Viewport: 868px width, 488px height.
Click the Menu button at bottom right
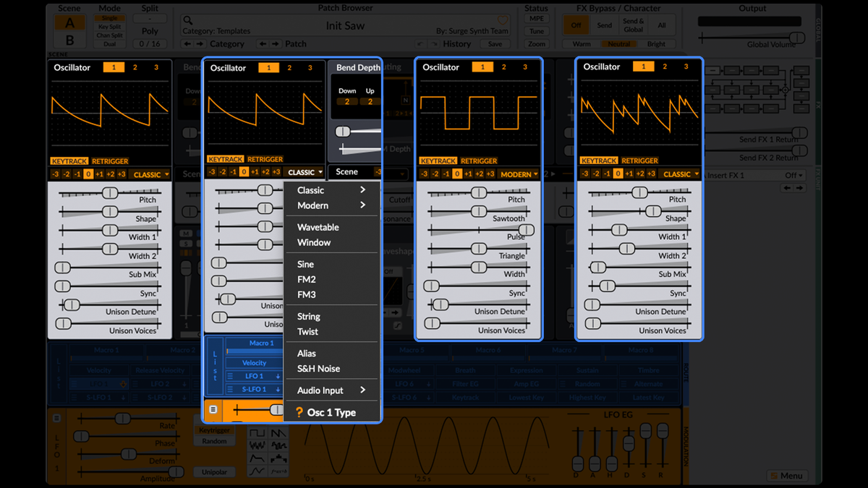(786, 476)
